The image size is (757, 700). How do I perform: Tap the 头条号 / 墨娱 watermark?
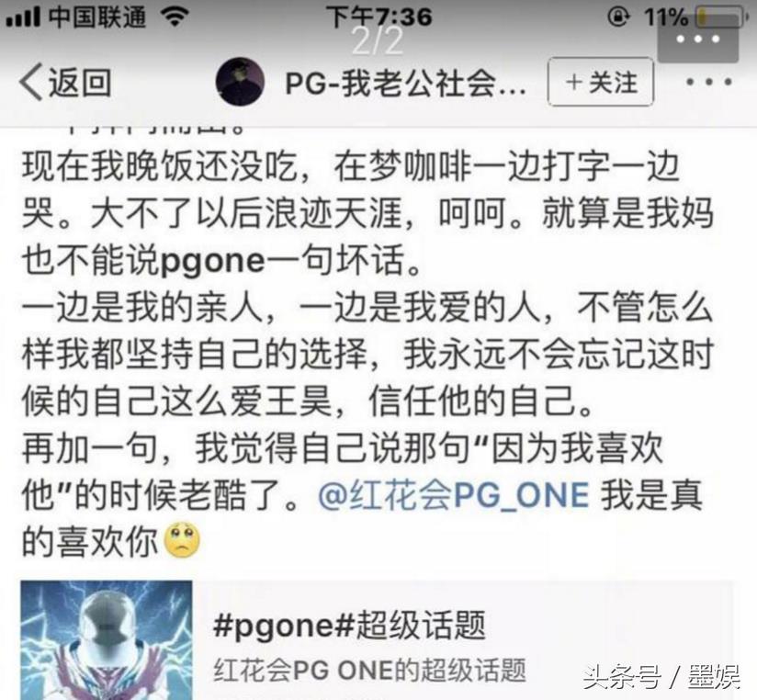(x=661, y=677)
